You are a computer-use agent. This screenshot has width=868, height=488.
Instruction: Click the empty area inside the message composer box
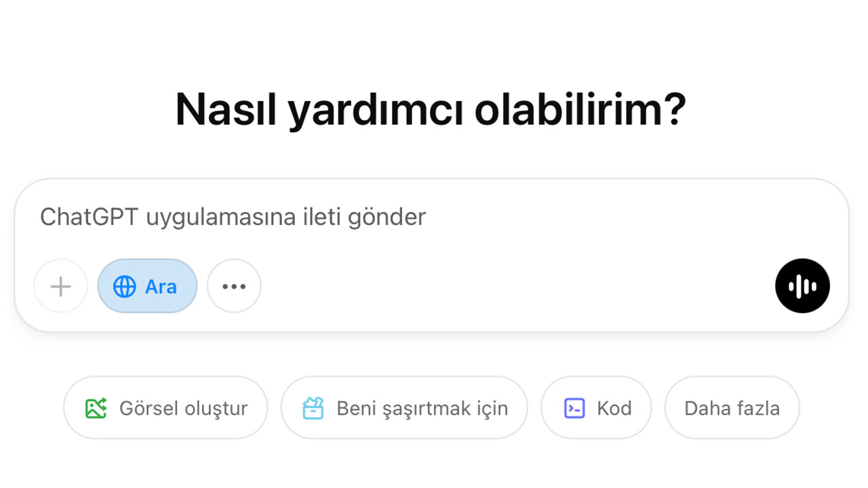point(515,286)
